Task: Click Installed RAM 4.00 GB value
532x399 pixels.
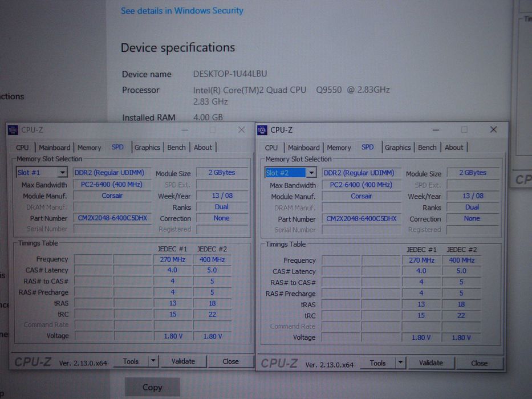Action: (208, 117)
